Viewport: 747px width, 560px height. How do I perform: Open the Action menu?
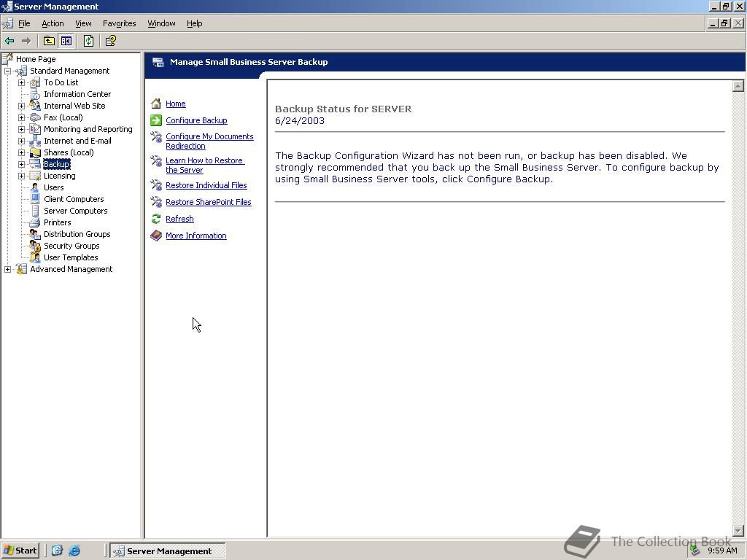point(53,23)
